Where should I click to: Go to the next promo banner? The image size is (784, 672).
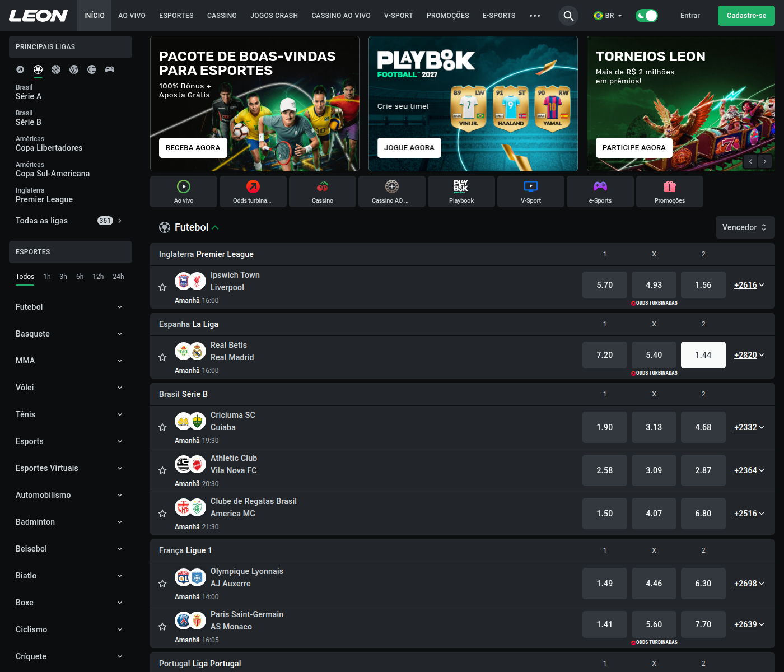pyautogui.click(x=765, y=161)
